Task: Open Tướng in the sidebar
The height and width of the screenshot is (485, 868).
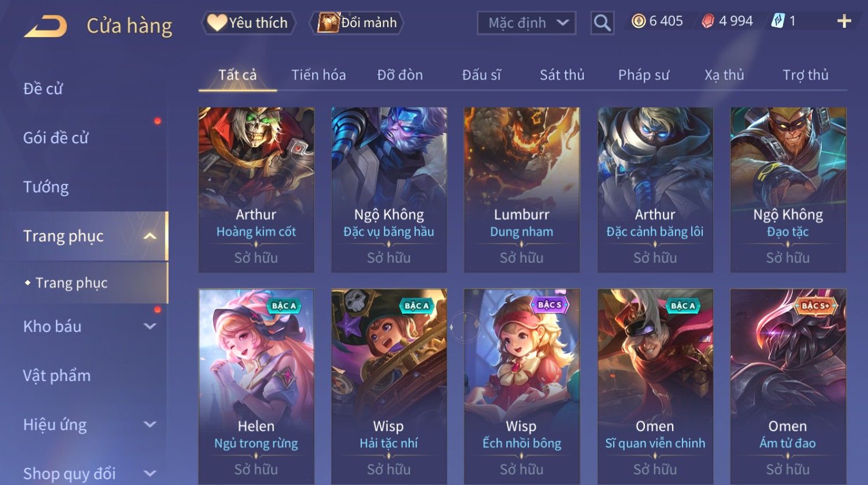Action: (x=46, y=187)
